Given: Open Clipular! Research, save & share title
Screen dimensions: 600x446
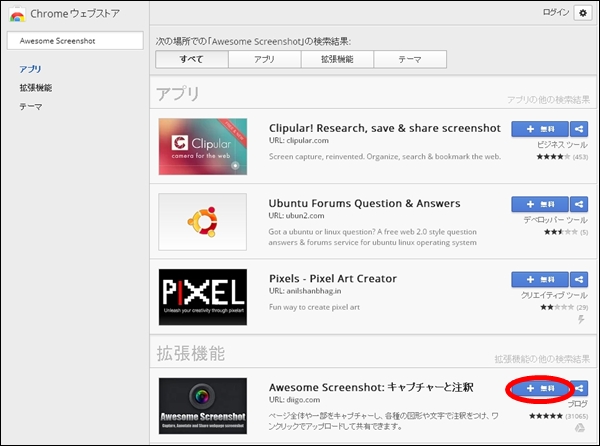Looking at the screenshot, I should pos(385,128).
